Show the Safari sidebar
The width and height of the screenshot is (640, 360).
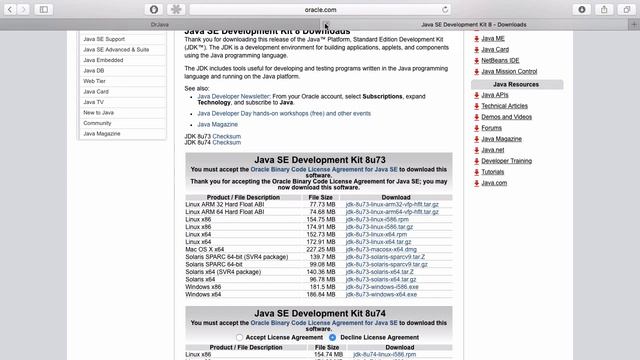click(x=44, y=9)
